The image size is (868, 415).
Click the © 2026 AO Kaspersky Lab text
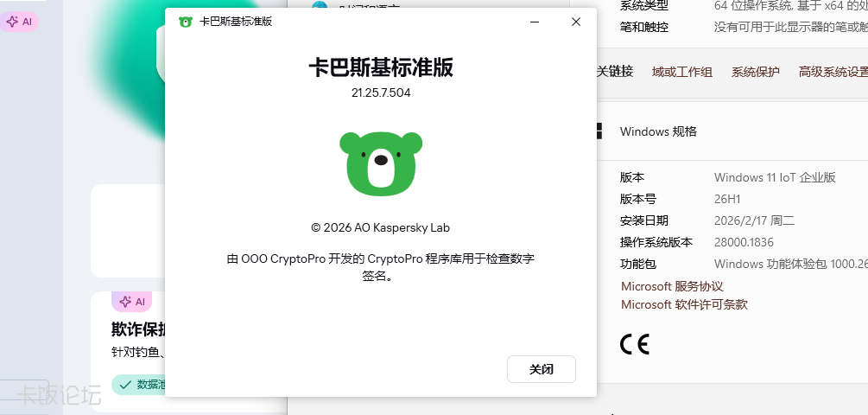pyautogui.click(x=381, y=227)
